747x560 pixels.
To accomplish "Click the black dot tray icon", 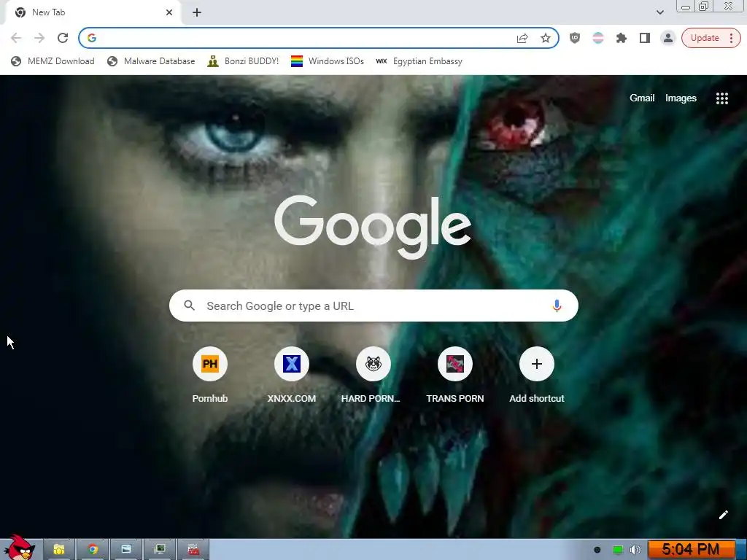I will 597,550.
